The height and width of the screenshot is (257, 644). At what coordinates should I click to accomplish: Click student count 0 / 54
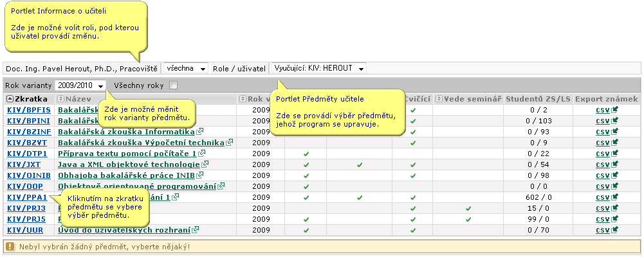(x=538, y=164)
